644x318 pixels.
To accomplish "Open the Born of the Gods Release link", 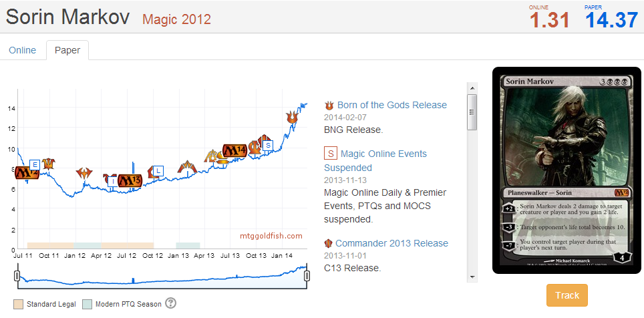I will coord(391,105).
